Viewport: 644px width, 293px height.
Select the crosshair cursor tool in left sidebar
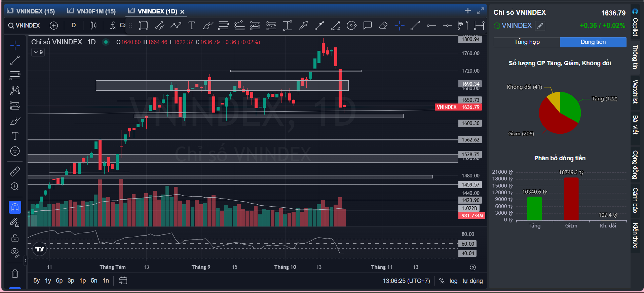coord(15,45)
